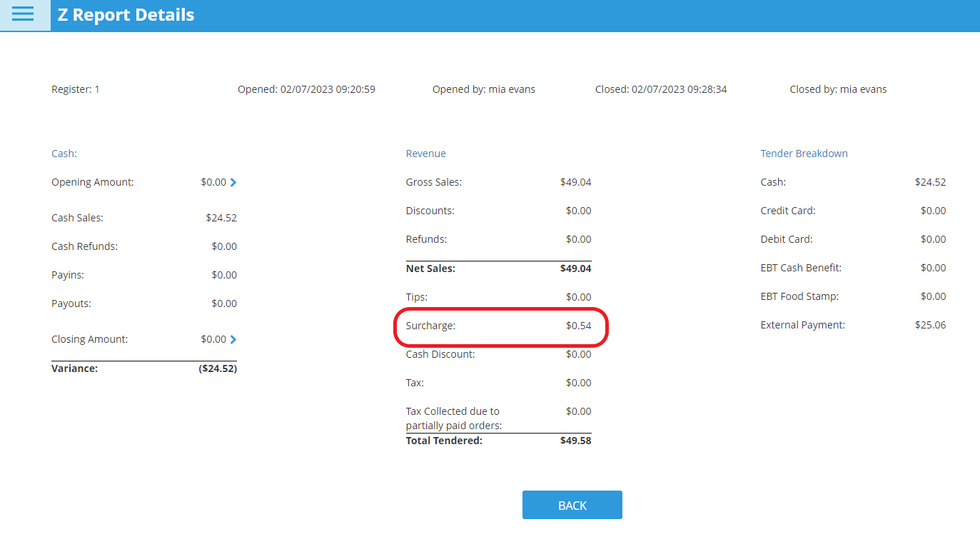Click the Payouts: label

(71, 303)
